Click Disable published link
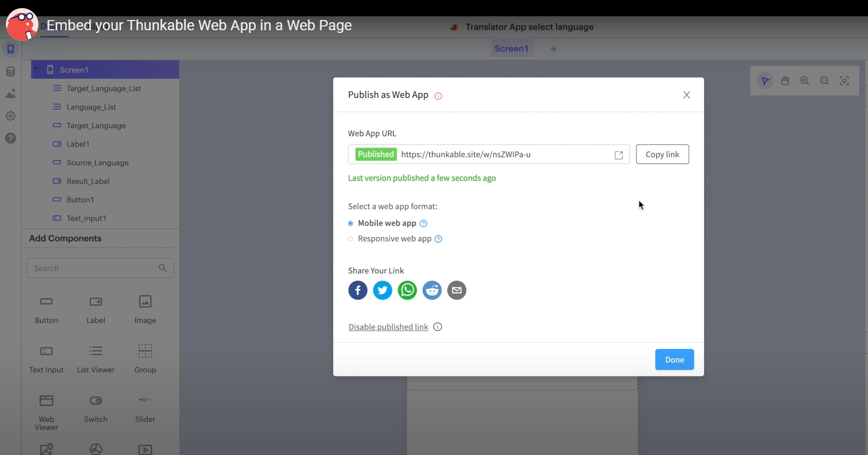Image resolution: width=868 pixels, height=455 pixels. click(x=388, y=327)
